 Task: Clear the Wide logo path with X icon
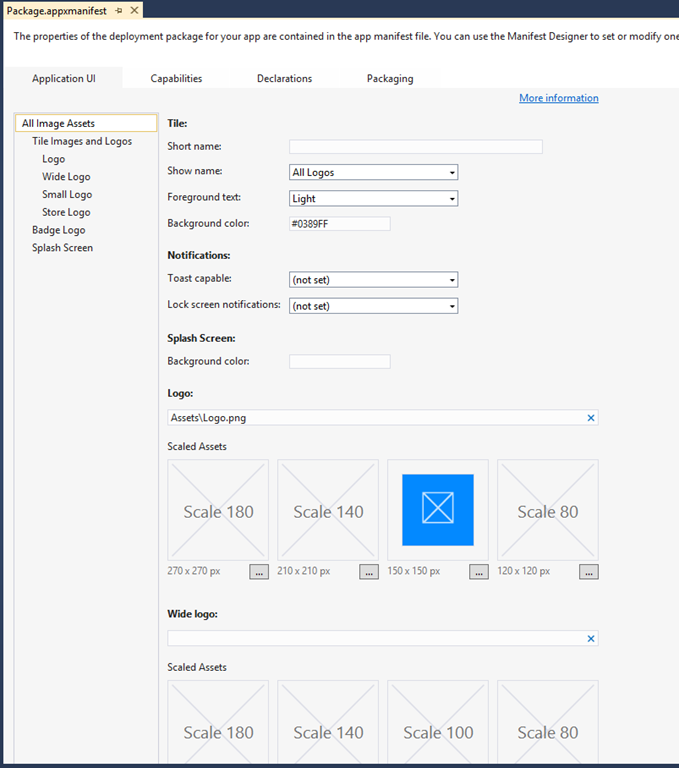click(x=590, y=638)
